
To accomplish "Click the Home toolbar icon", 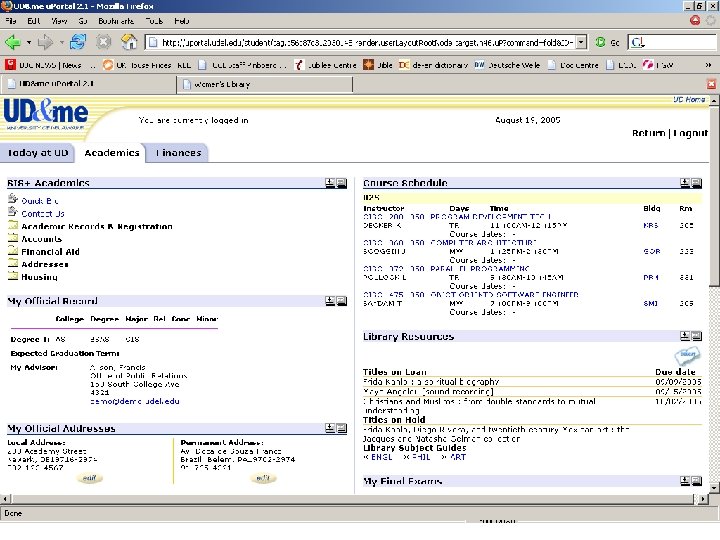I will coord(129,42).
